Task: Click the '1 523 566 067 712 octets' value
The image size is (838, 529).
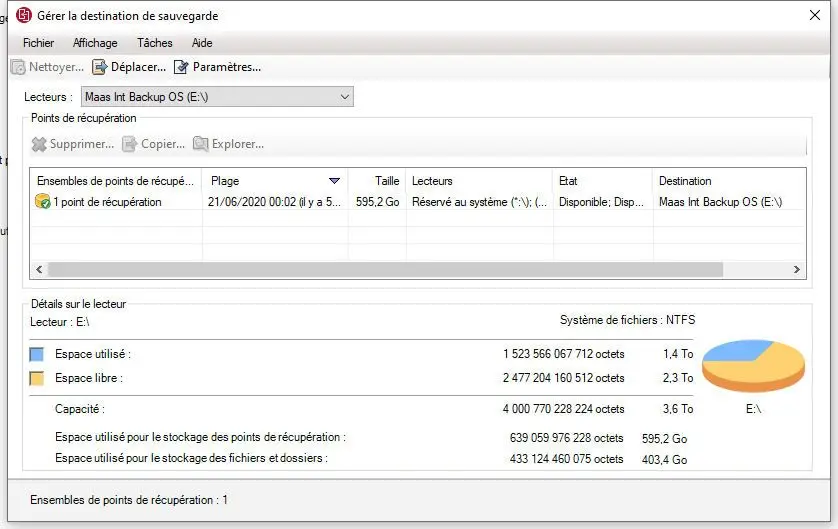Action: (x=563, y=354)
